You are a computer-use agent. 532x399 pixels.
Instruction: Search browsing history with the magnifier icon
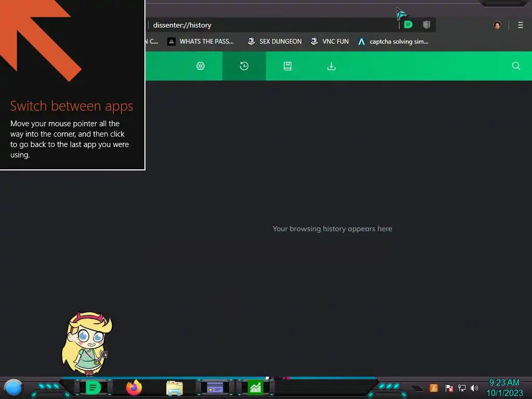point(516,66)
